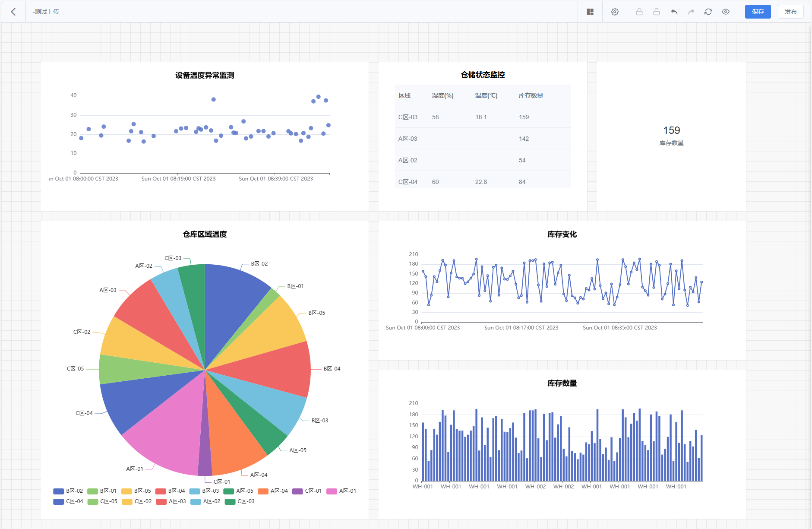Click the purple C区-01 legend swatch
Viewport: 812px width, 529px height.
[297, 491]
